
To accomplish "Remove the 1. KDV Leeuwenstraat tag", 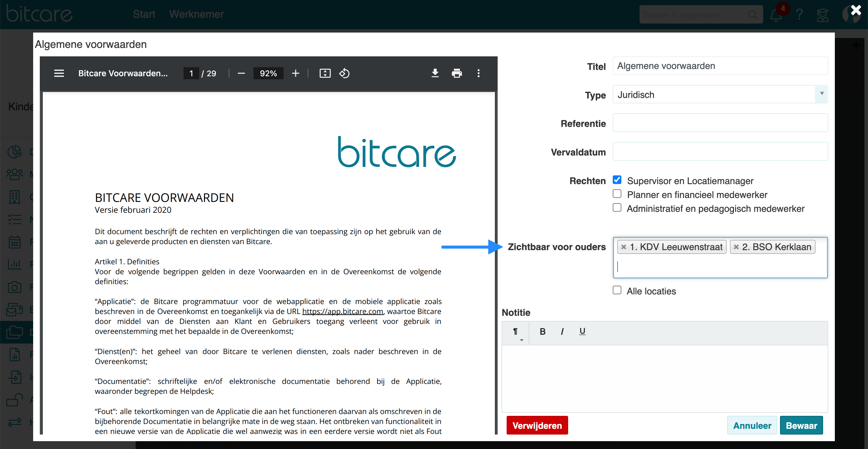I will pyautogui.click(x=624, y=247).
